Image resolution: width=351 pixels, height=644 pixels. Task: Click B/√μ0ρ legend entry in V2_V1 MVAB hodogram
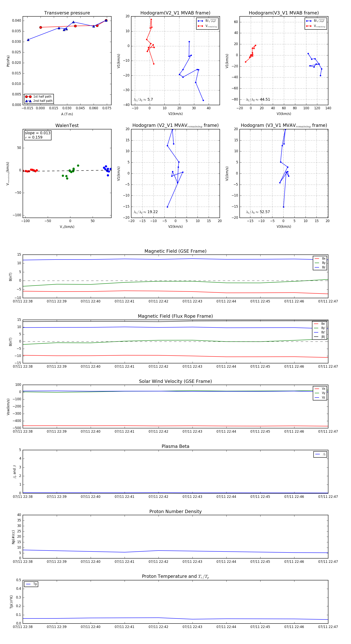(207, 21)
